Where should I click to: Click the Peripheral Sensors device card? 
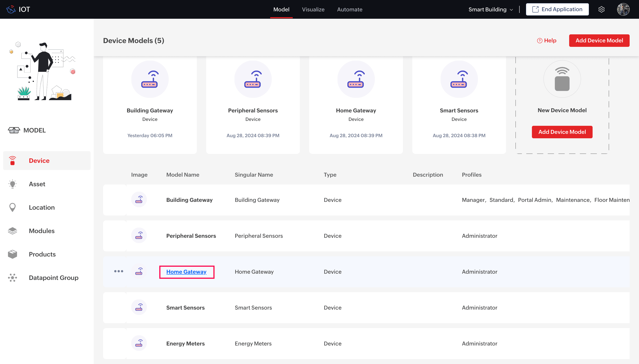coord(253,105)
